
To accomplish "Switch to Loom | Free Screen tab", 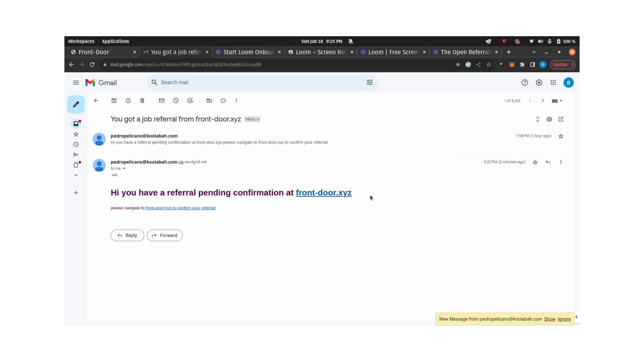I will point(393,52).
